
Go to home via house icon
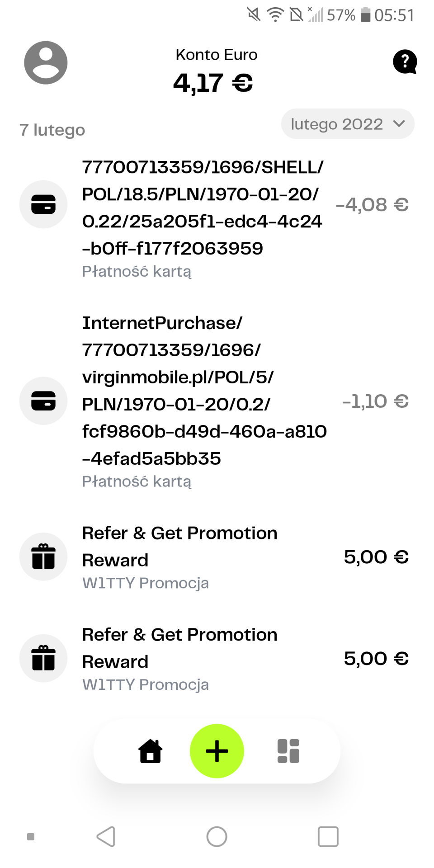coord(151,751)
